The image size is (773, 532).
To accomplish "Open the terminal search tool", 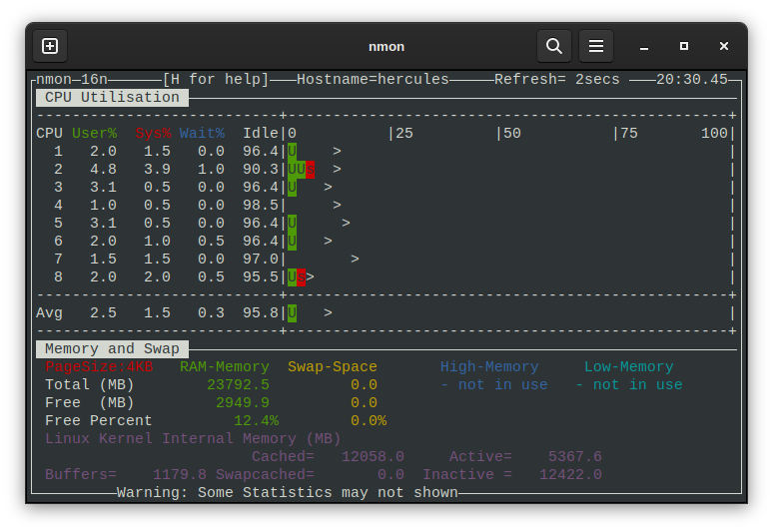I will (554, 46).
